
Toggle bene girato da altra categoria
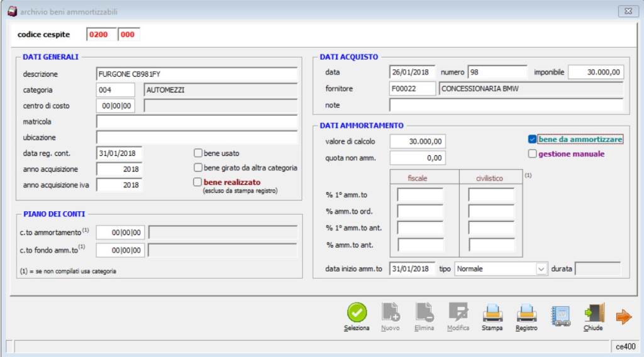[198, 167]
